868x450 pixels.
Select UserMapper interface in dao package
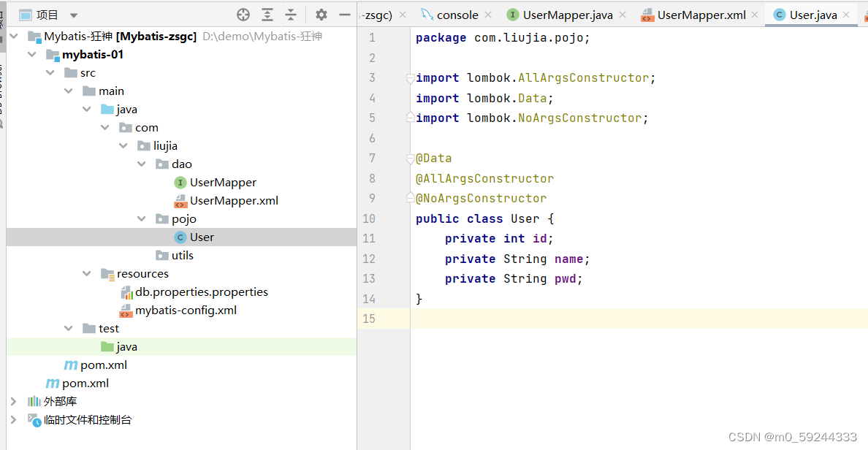point(223,183)
